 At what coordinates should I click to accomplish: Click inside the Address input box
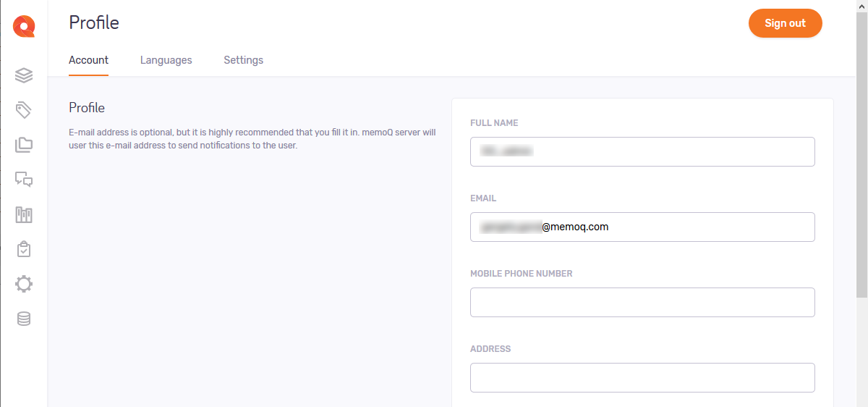(x=642, y=377)
